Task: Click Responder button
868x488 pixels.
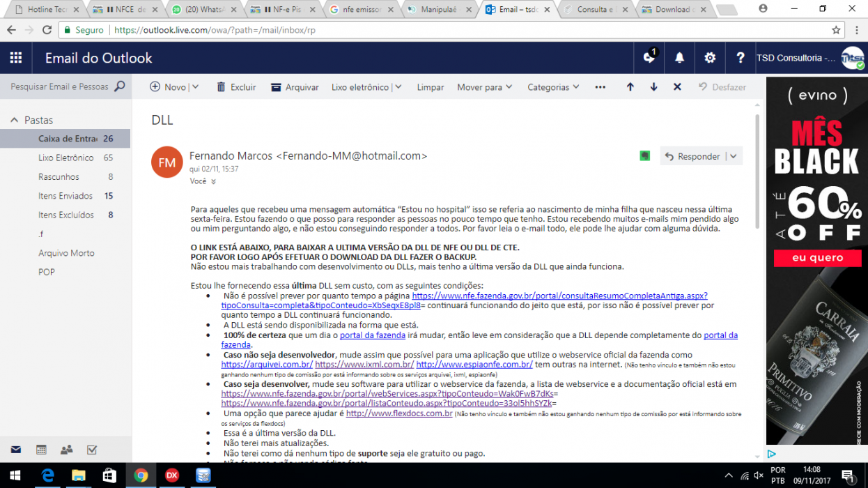Action: click(692, 156)
